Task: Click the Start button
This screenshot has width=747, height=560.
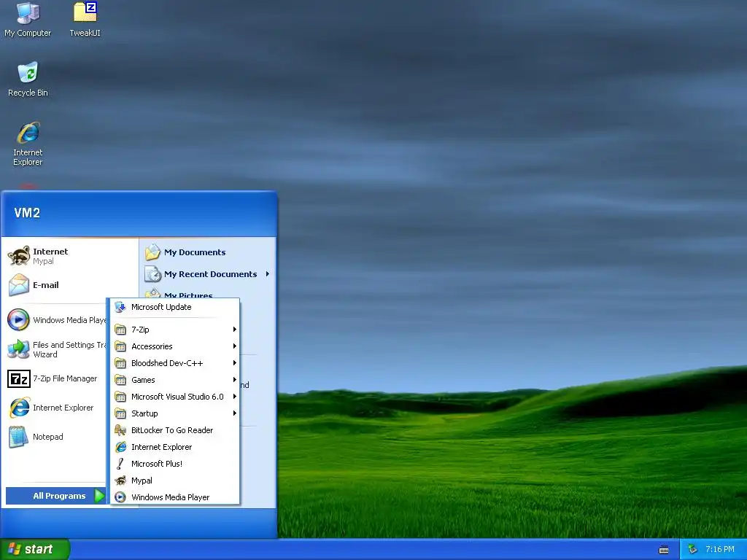Action: (34, 550)
